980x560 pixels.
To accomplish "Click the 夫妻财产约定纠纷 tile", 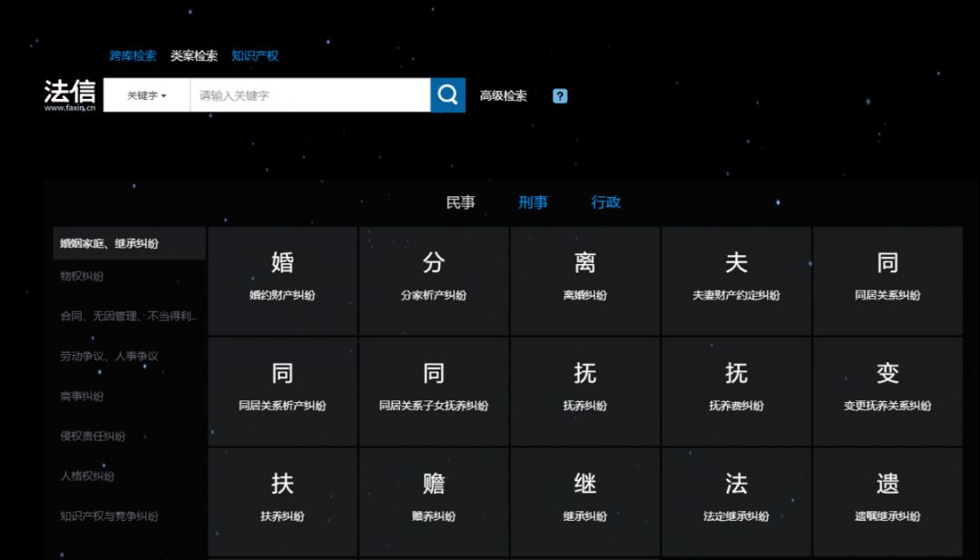I will (x=736, y=280).
